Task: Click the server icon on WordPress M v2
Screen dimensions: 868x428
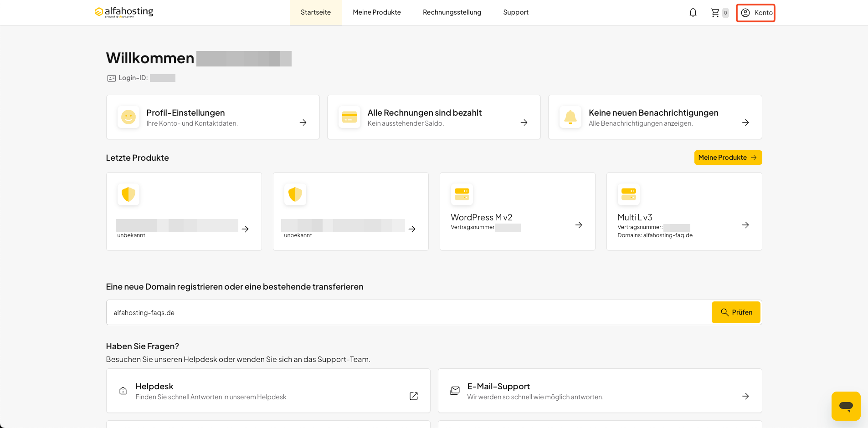Action: click(462, 194)
